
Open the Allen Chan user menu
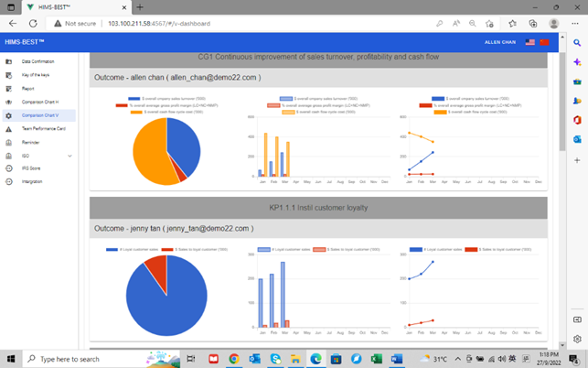click(x=498, y=42)
